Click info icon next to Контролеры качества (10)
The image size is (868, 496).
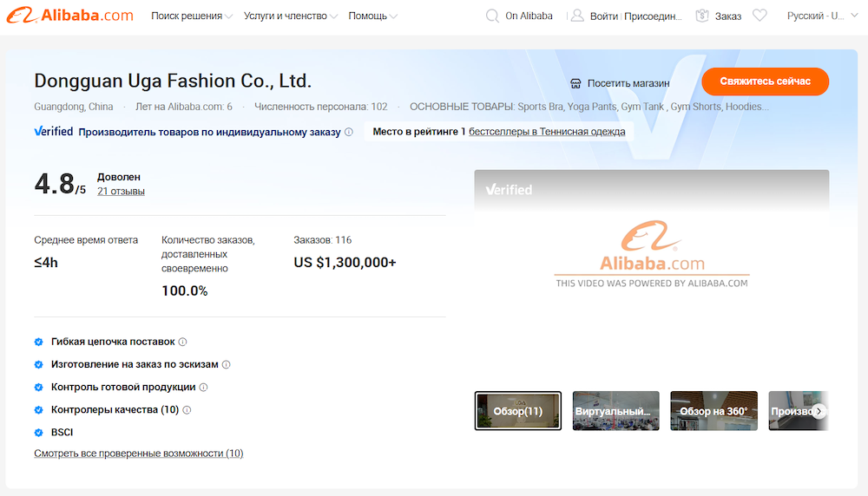click(187, 410)
